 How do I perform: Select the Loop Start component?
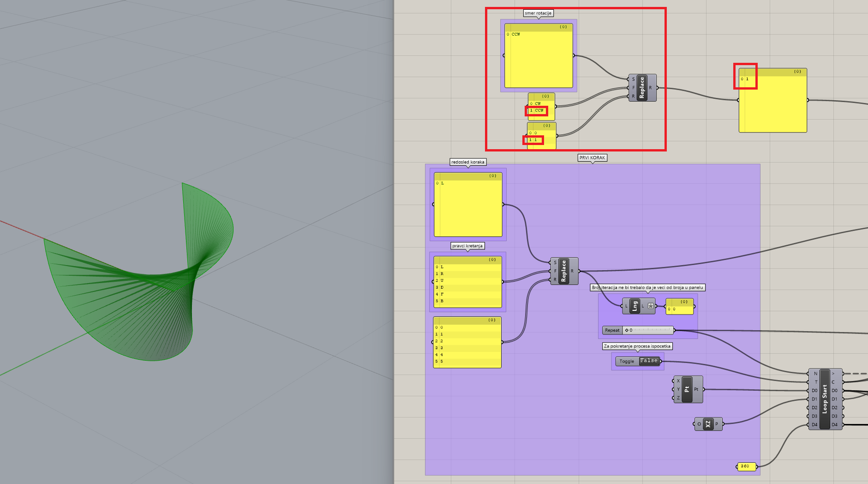point(825,399)
